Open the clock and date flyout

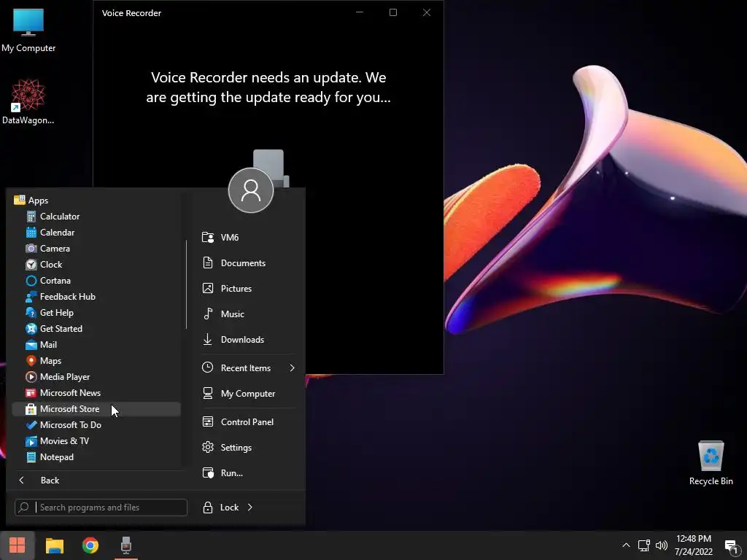point(694,545)
